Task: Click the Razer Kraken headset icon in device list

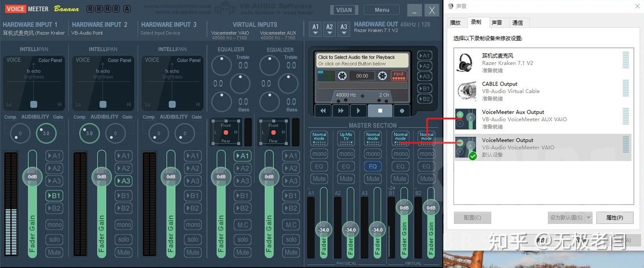Action: pyautogui.click(x=466, y=63)
